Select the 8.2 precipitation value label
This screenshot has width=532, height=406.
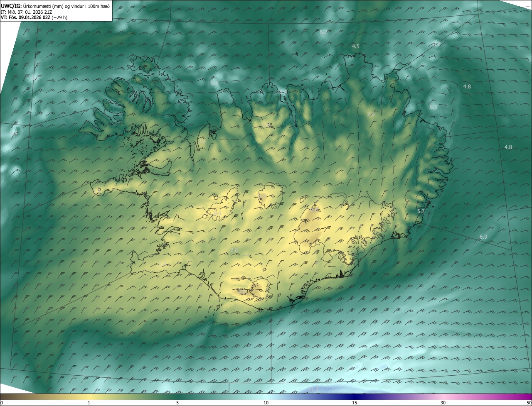tap(323, 33)
